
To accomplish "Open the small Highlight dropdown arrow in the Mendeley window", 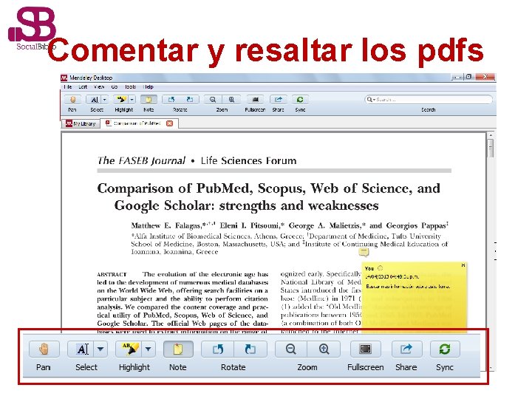I will point(132,100).
